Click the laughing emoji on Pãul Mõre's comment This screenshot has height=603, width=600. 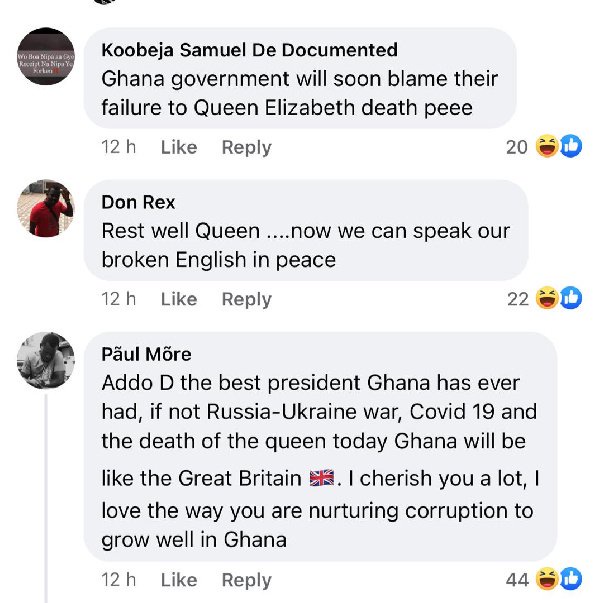click(547, 579)
